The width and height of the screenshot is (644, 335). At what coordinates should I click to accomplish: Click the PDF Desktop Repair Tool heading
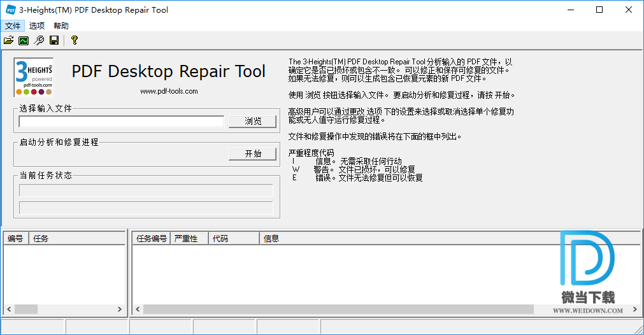coord(168,71)
